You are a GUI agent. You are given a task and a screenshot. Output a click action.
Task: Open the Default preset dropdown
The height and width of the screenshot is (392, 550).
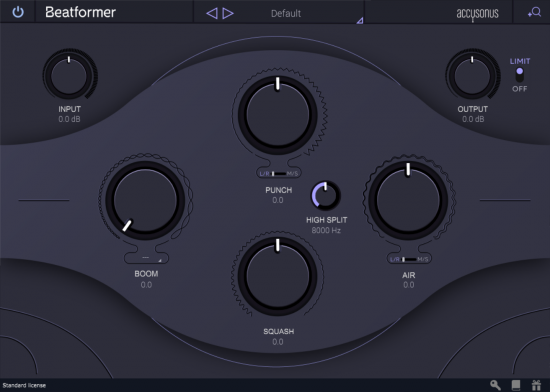tap(286, 13)
